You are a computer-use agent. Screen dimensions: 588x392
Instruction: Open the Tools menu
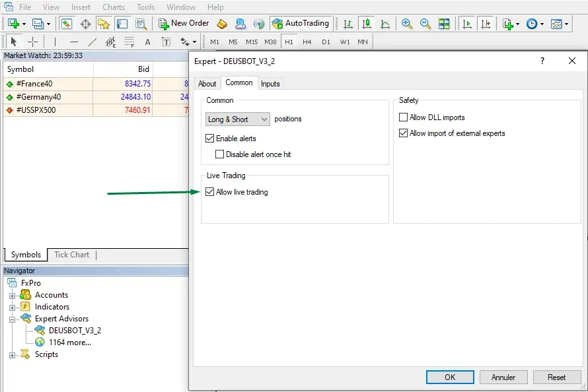tap(145, 7)
